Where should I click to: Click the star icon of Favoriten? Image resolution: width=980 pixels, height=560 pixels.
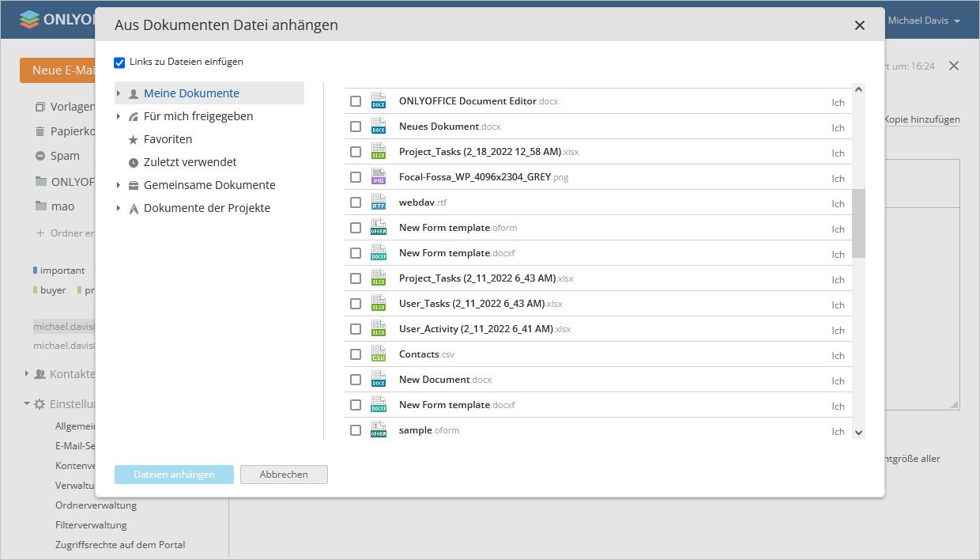click(x=134, y=139)
